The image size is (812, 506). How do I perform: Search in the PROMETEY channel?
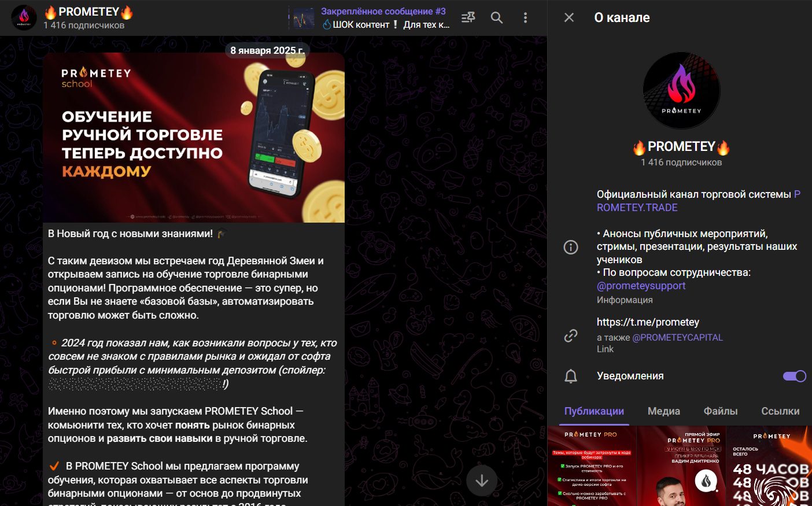(x=497, y=18)
